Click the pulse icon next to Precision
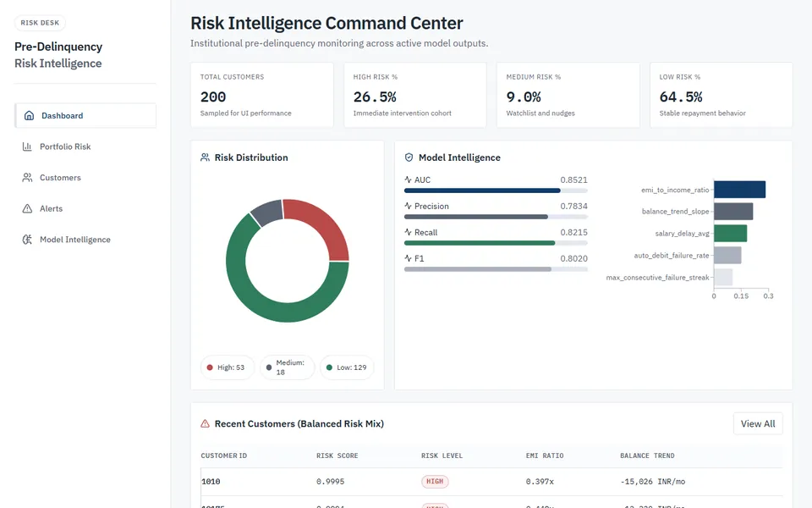 pyautogui.click(x=408, y=206)
